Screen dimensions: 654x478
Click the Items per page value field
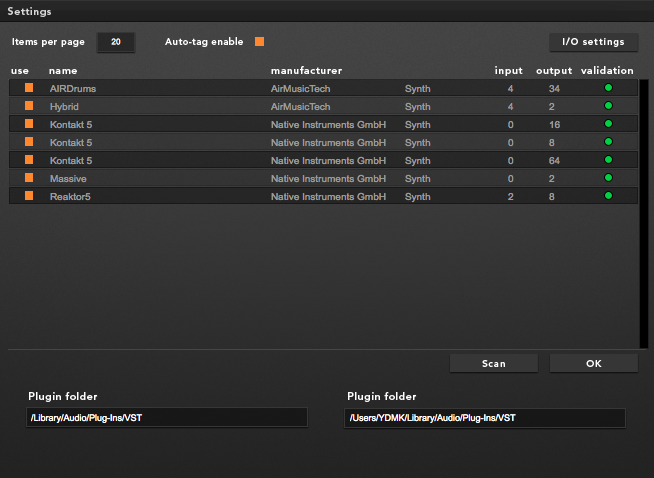pyautogui.click(x=116, y=42)
